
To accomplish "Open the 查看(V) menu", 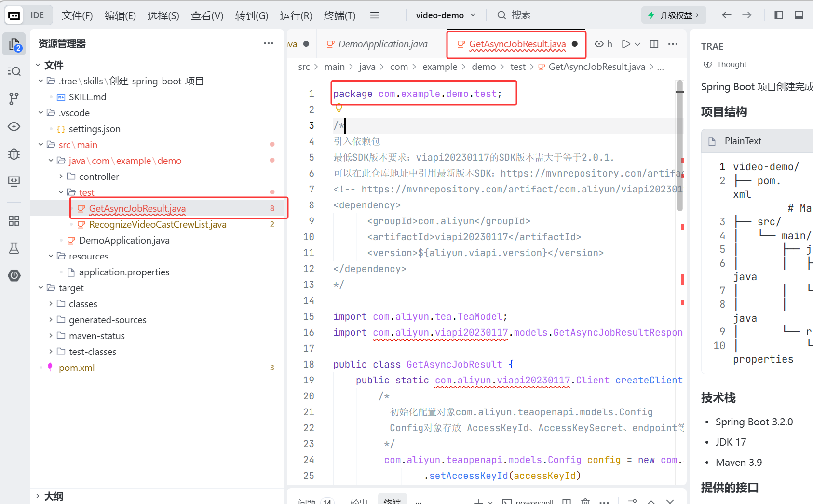I will [207, 15].
